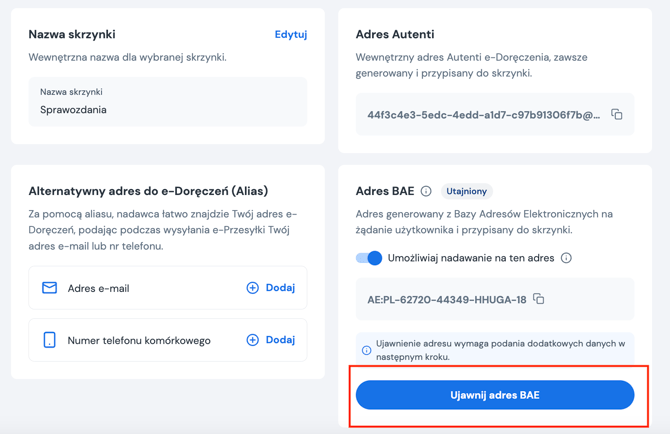Click Edytuj to rename the mailbox
The height and width of the screenshot is (434, 670).
coord(291,34)
